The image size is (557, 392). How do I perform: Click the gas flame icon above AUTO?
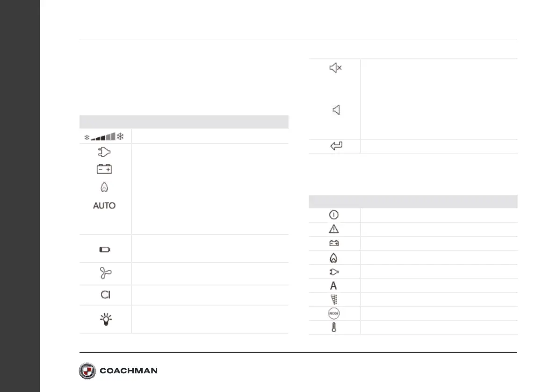(104, 187)
